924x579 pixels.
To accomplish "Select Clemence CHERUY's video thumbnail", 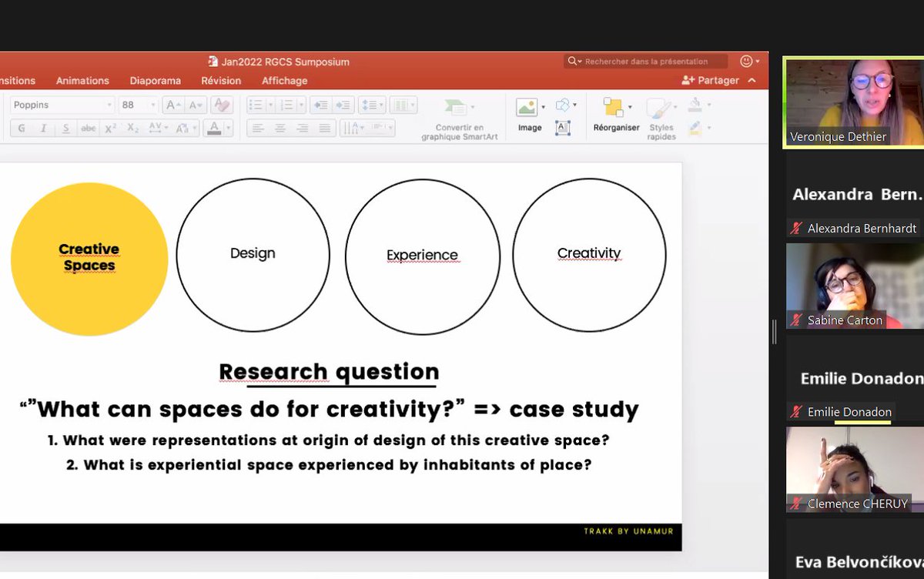I will coord(855,470).
